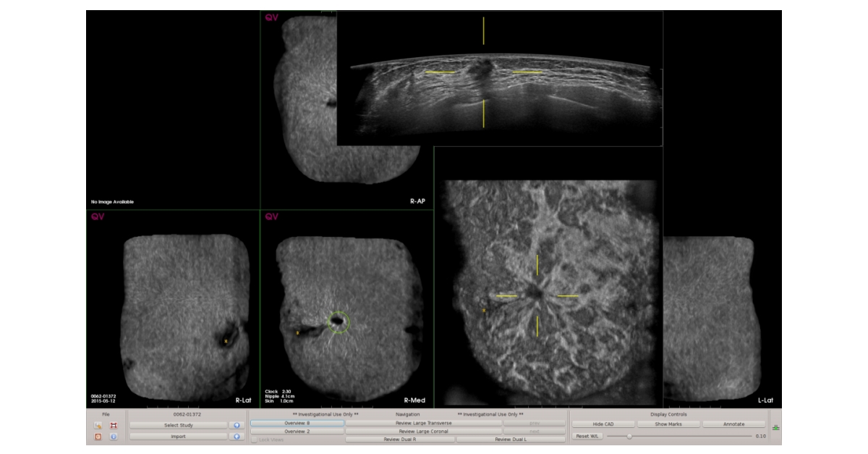Click the film cassette icon under File
Image resolution: width=868 pixels, height=454 pixels.
(x=113, y=425)
